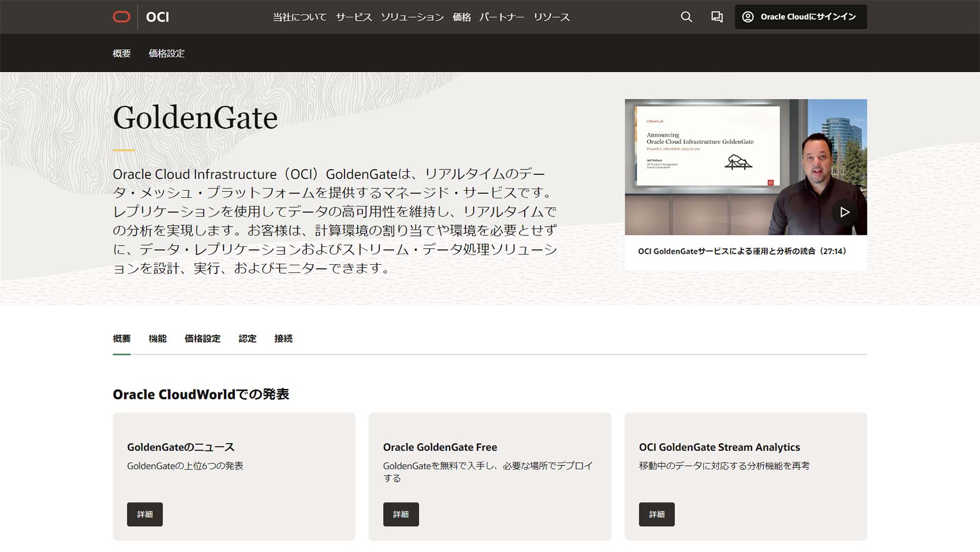This screenshot has width=980, height=552.
Task: Switch to the 機能 tab
Action: [x=157, y=338]
